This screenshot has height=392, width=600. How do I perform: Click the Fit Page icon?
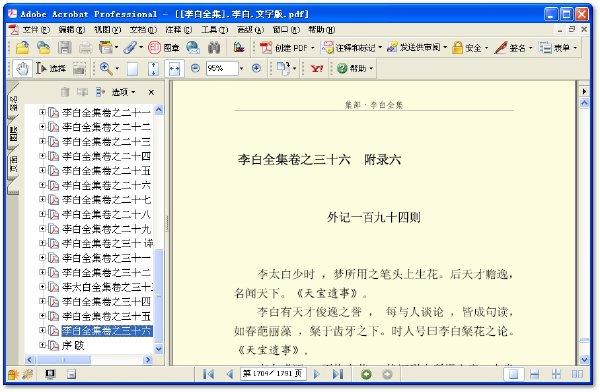click(x=153, y=69)
